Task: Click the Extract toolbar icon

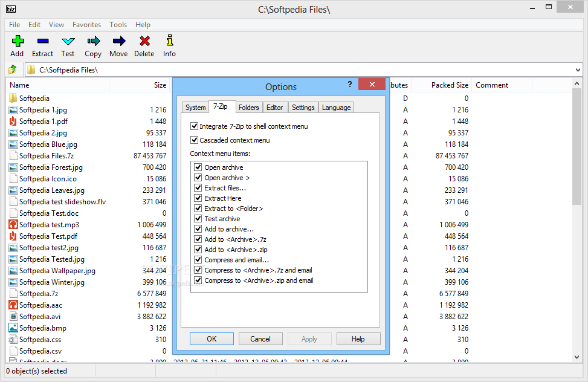Action: [43, 41]
